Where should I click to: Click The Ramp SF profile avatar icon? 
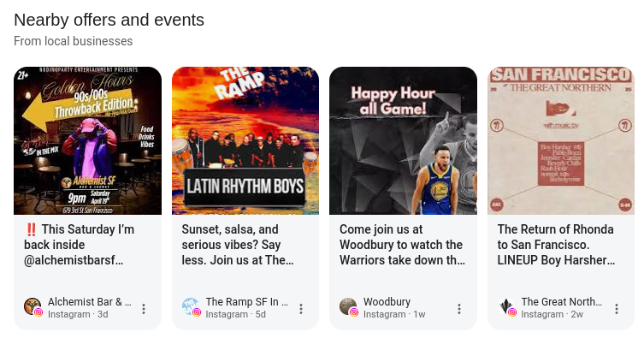[x=190, y=306]
